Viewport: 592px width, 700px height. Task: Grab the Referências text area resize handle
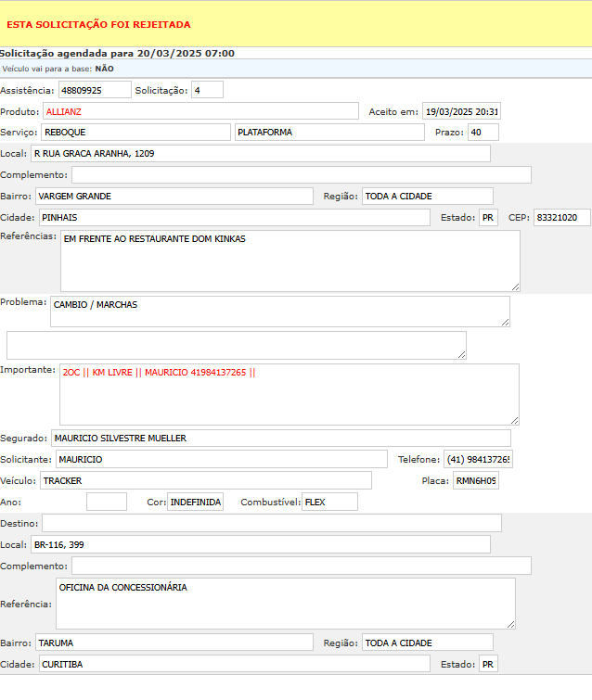click(514, 286)
